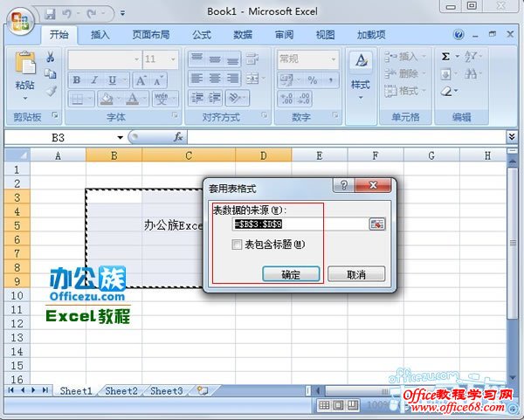Click the Paste (粘贴) clipboard icon

[x=25, y=63]
